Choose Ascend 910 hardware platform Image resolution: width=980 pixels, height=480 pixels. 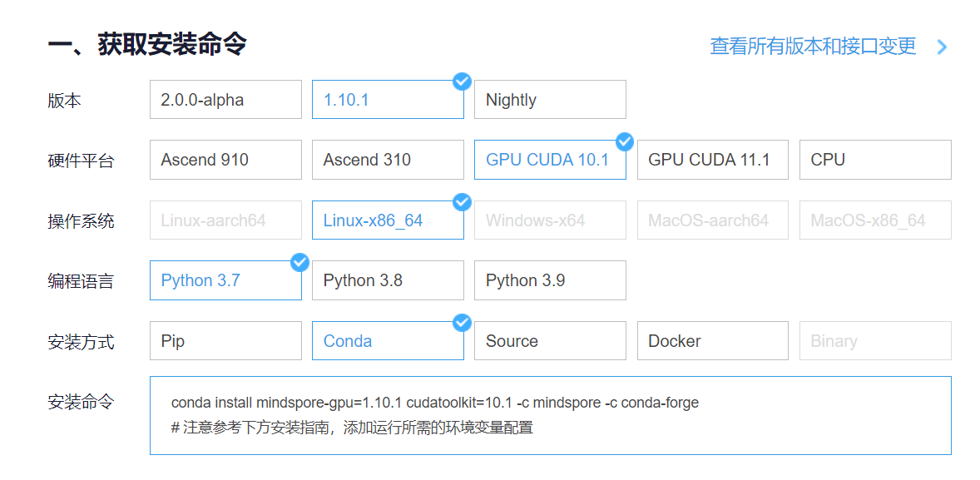tap(225, 160)
